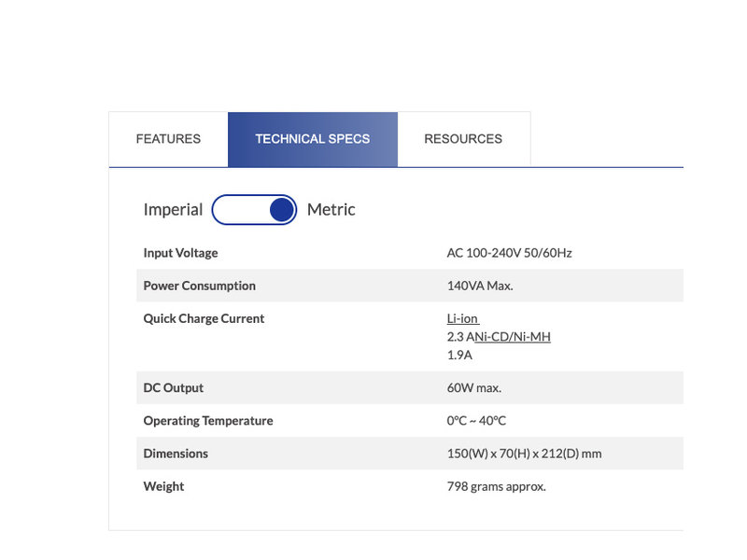Image resolution: width=747 pixels, height=560 pixels.
Task: Switch to the Resources tab
Action: point(463,139)
